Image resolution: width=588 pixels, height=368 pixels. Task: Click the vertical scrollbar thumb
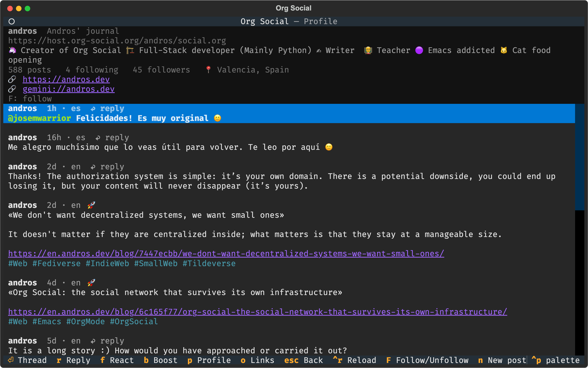point(580,157)
